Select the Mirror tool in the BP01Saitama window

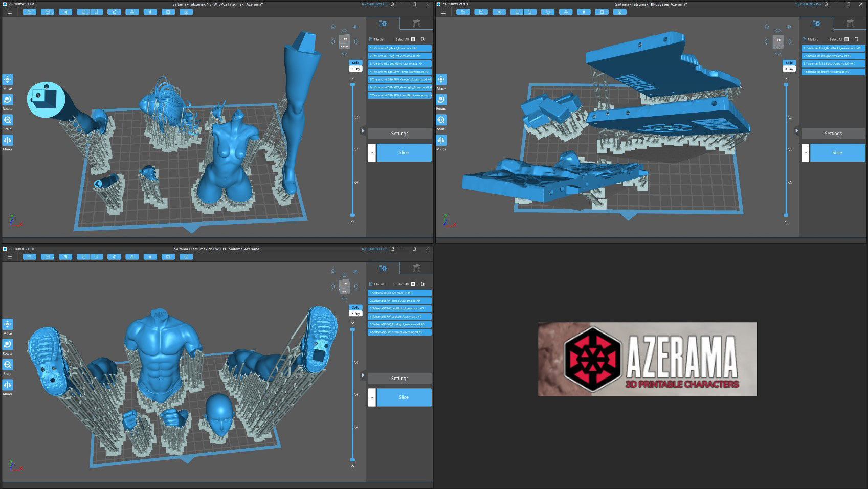[8, 385]
